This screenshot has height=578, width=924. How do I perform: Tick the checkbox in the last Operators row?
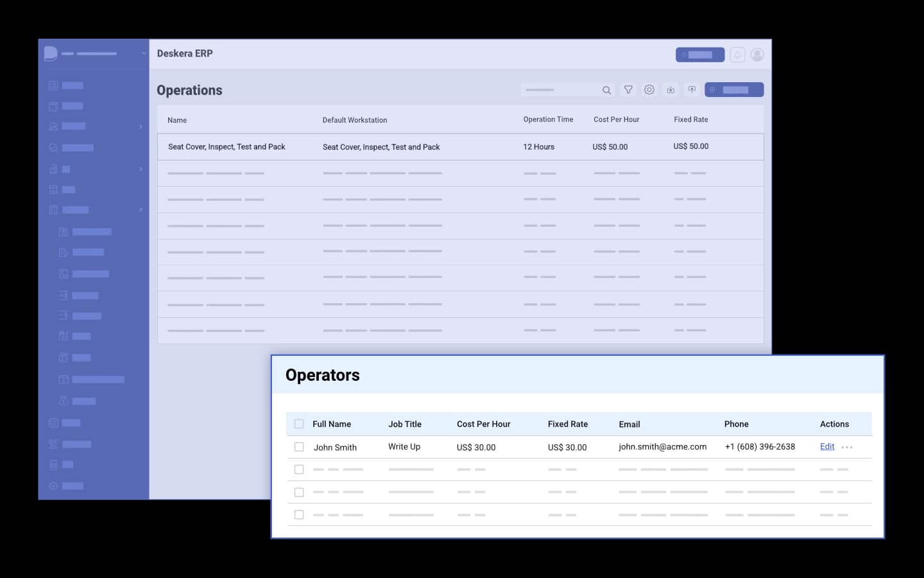click(299, 514)
